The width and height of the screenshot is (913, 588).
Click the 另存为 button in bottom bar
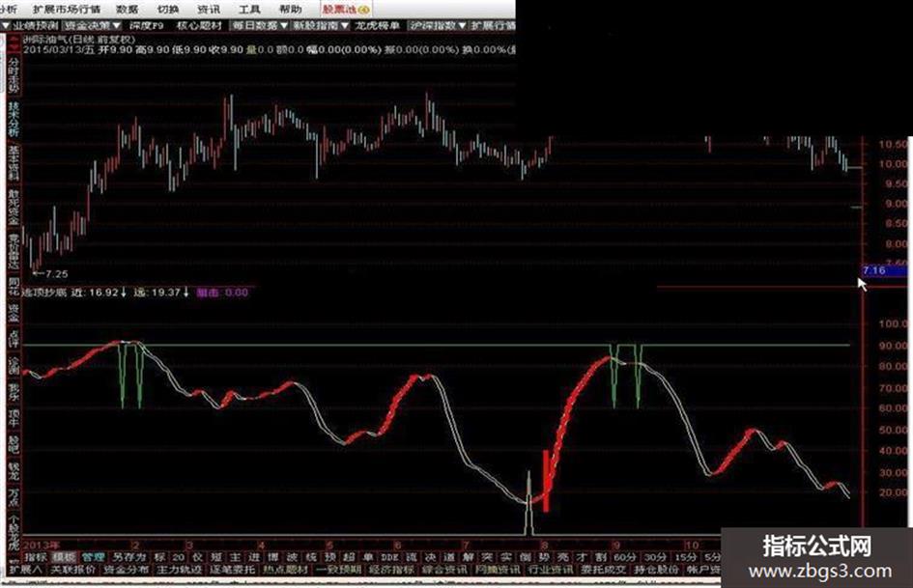(128, 557)
